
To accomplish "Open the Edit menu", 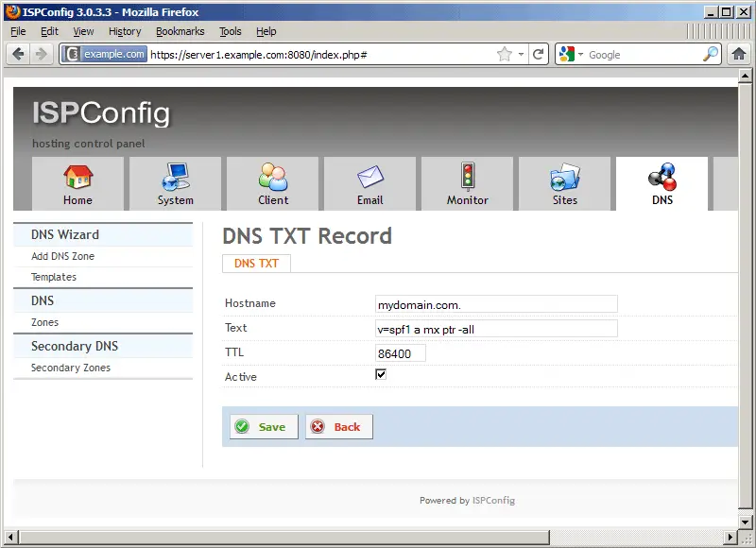I will click(49, 31).
